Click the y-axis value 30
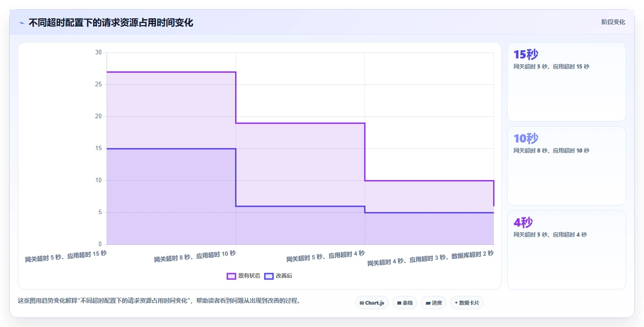This screenshot has width=644, height=327. tap(98, 53)
